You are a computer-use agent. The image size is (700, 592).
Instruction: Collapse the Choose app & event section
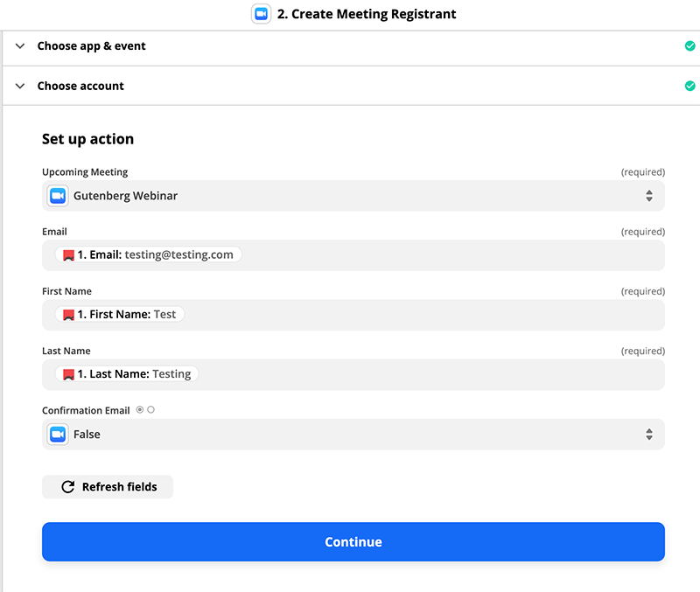[19, 45]
